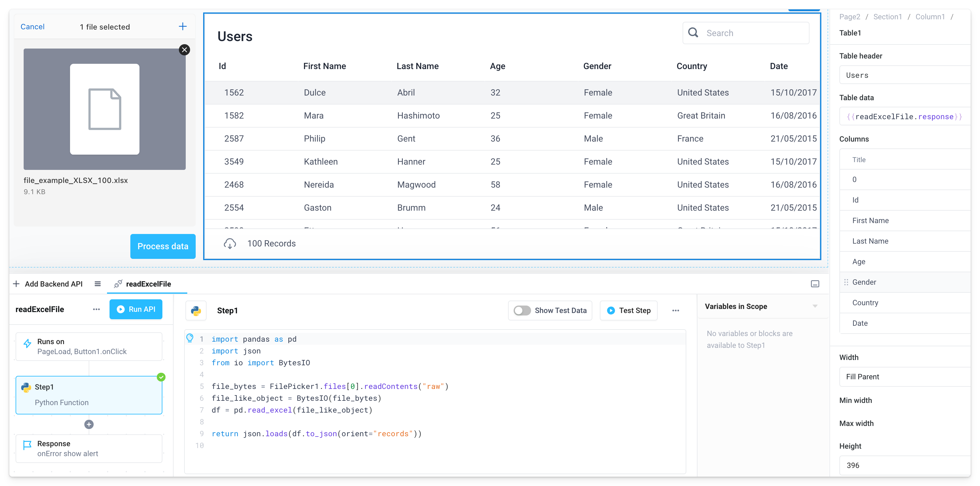Collapse the Variables in Scope panel
Viewport: 980px width, 486px height.
point(815,306)
